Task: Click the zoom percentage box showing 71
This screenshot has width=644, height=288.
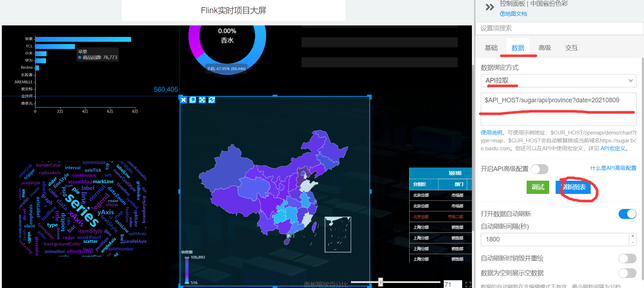Action: tap(453, 284)
